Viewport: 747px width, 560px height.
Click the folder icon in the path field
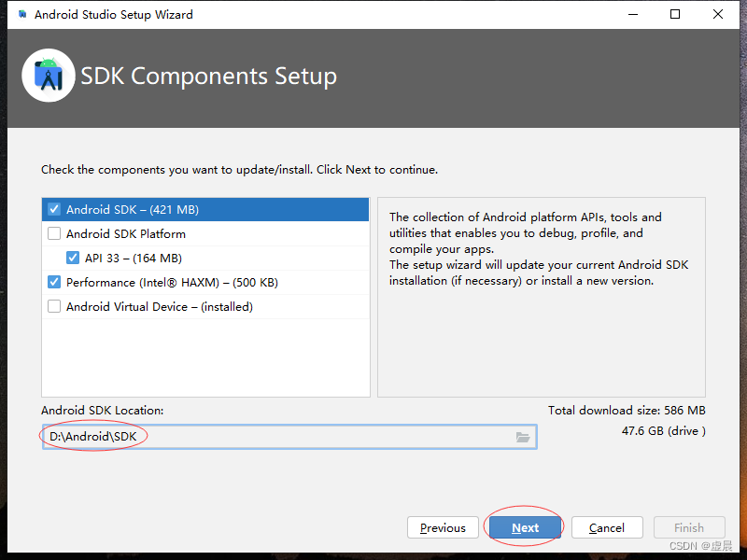click(x=522, y=436)
